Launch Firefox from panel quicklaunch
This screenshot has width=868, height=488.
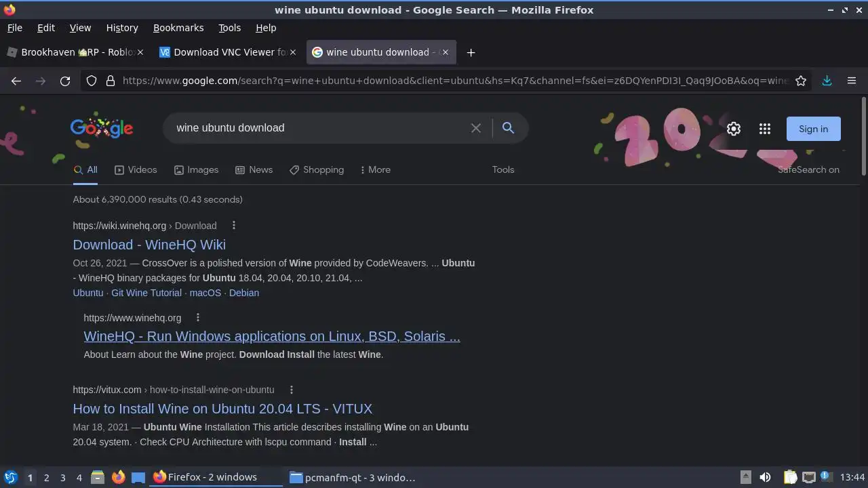point(118,477)
